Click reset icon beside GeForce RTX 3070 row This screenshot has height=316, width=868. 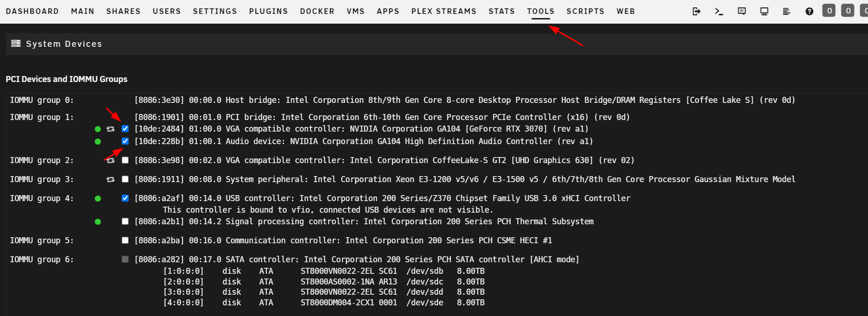point(111,129)
